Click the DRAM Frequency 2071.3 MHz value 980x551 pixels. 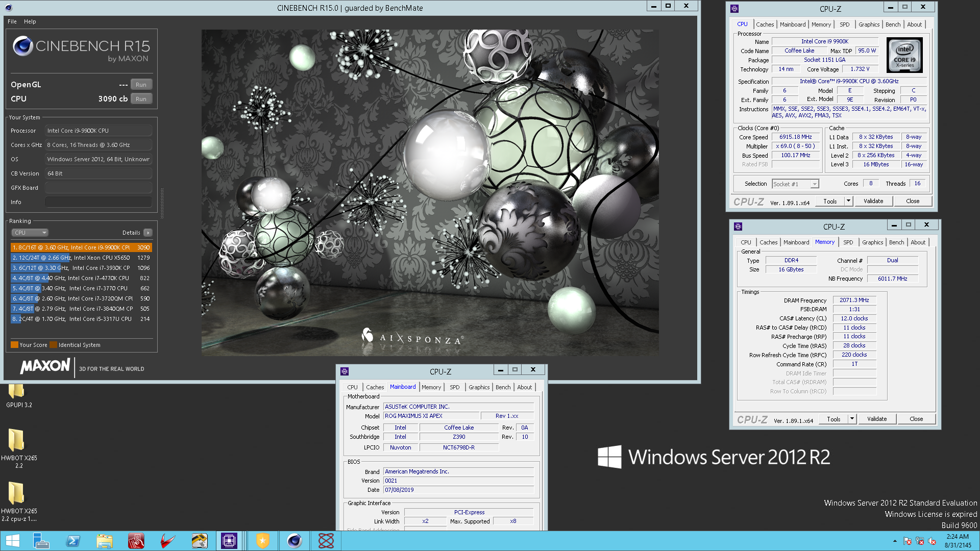pyautogui.click(x=854, y=300)
